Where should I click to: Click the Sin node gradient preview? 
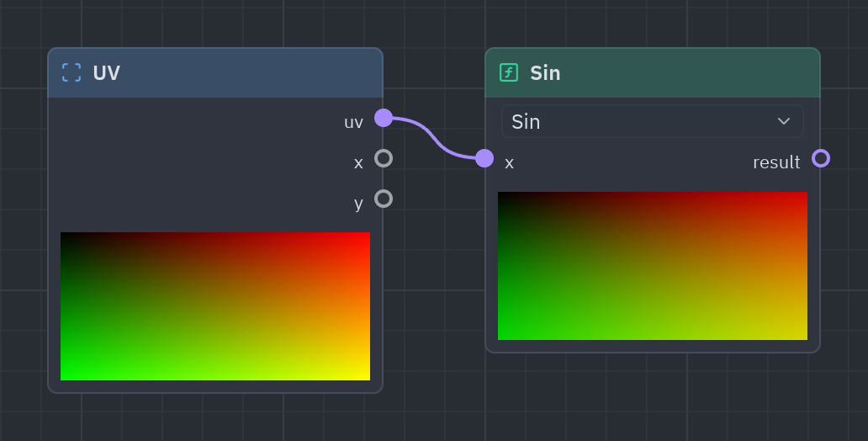click(653, 266)
